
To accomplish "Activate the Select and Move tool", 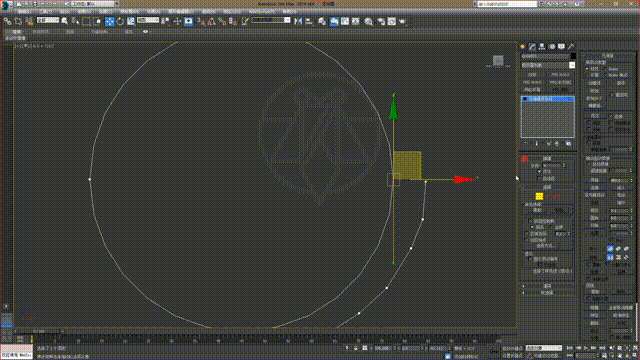I will pyautogui.click(x=109, y=21).
